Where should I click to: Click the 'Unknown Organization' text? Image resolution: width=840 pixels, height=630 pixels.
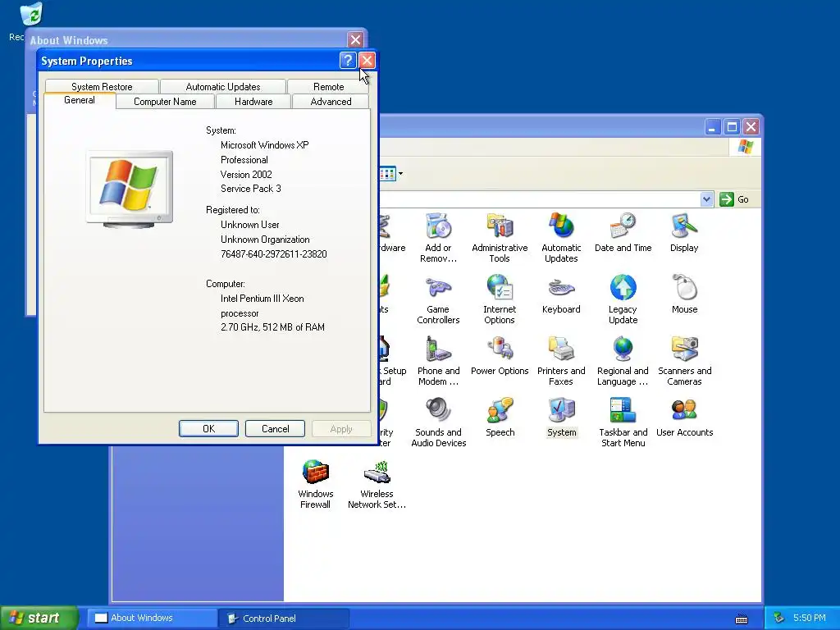(x=265, y=240)
